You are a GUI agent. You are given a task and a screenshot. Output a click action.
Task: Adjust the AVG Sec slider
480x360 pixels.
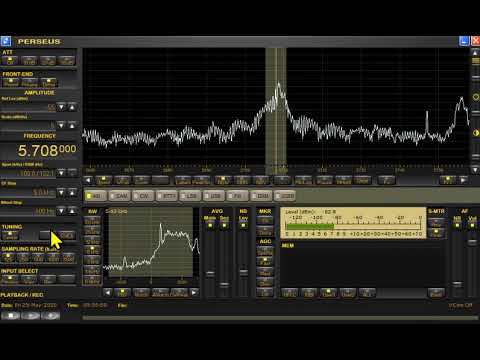[x=224, y=285]
